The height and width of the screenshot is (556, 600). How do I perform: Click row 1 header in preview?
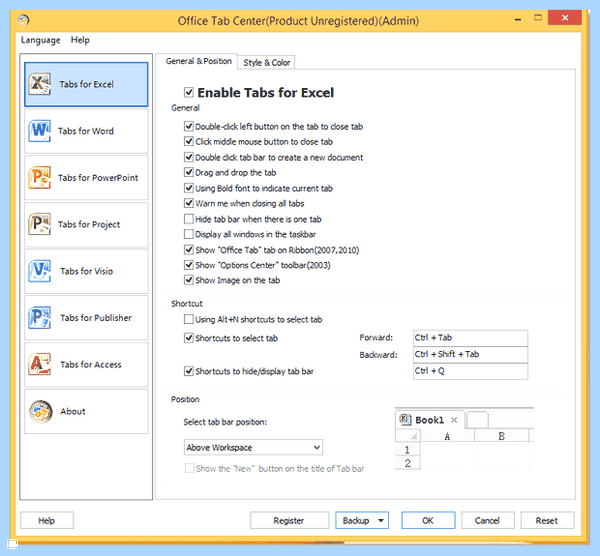tap(408, 450)
